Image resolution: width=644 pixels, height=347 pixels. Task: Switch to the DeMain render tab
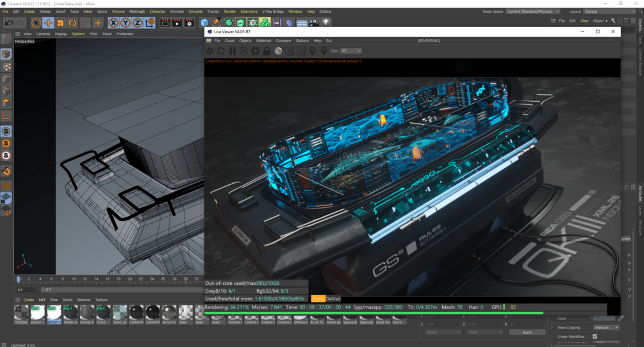pyautogui.click(x=333, y=298)
